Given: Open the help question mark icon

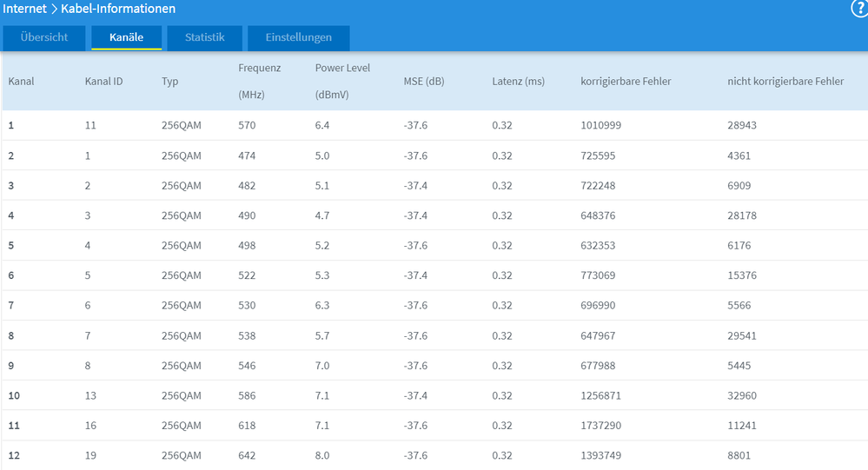Looking at the screenshot, I should [x=859, y=9].
